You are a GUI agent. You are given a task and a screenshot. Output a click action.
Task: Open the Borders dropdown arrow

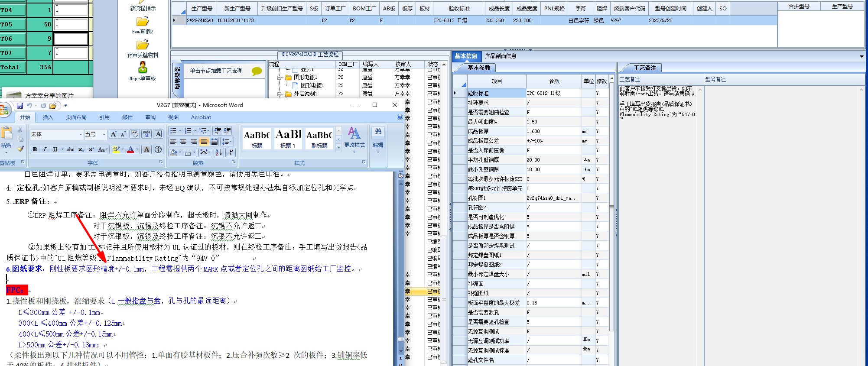click(x=195, y=152)
